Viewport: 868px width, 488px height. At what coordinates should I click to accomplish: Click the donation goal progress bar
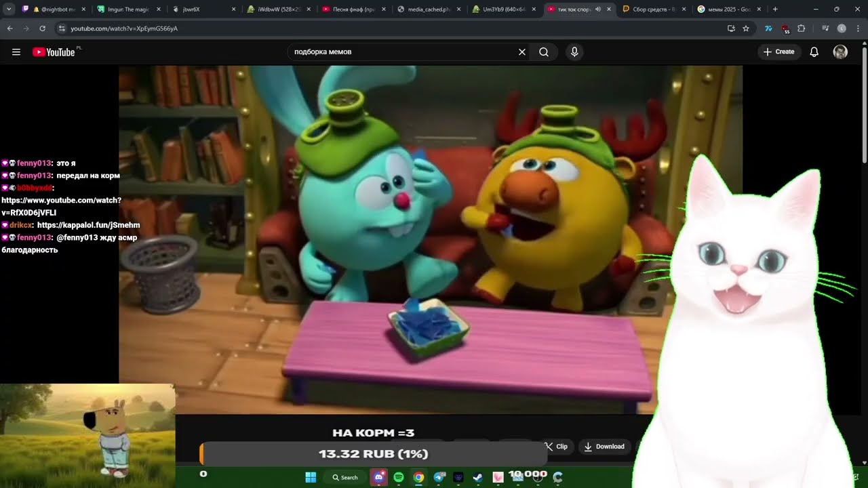pos(373,454)
